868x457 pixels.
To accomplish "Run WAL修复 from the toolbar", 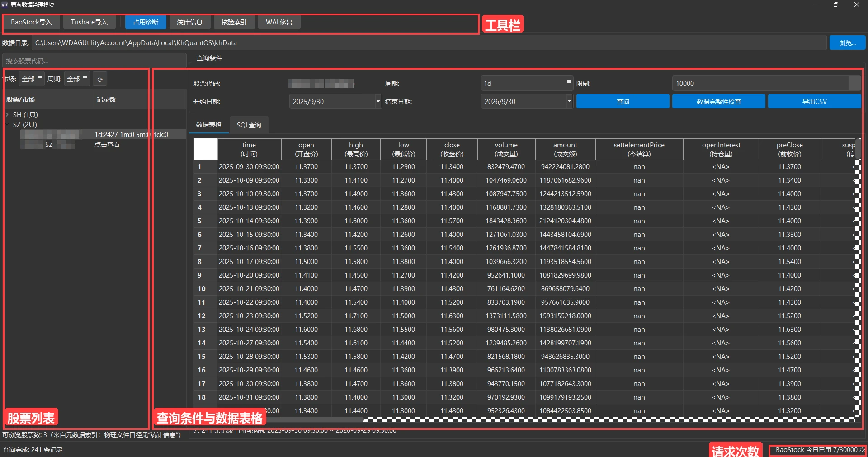I will coord(279,22).
